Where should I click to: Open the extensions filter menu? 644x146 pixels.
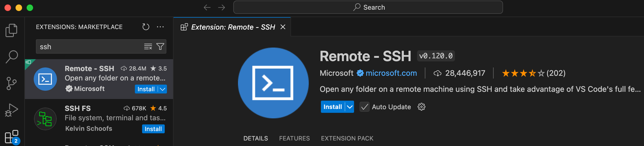click(x=160, y=46)
